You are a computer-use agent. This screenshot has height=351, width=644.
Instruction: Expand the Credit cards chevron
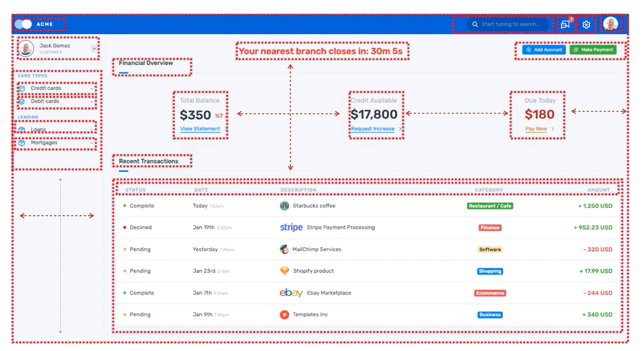pyautogui.click(x=92, y=89)
